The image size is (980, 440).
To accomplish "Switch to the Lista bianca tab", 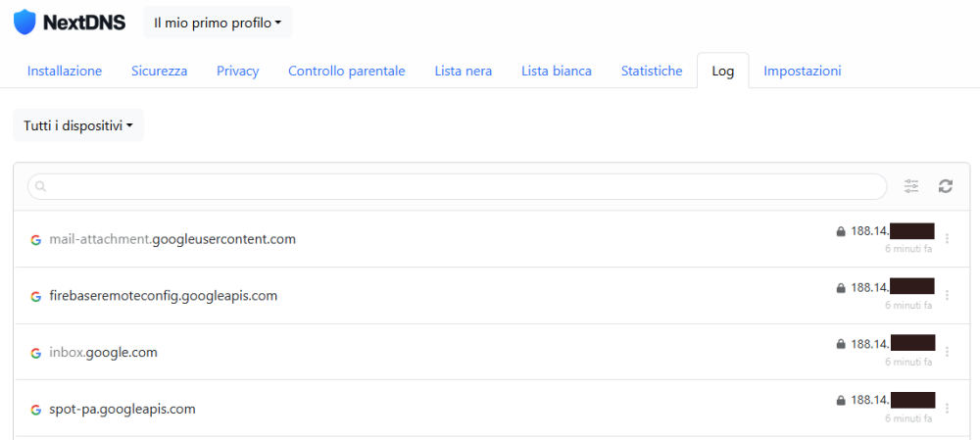I will click(x=557, y=71).
